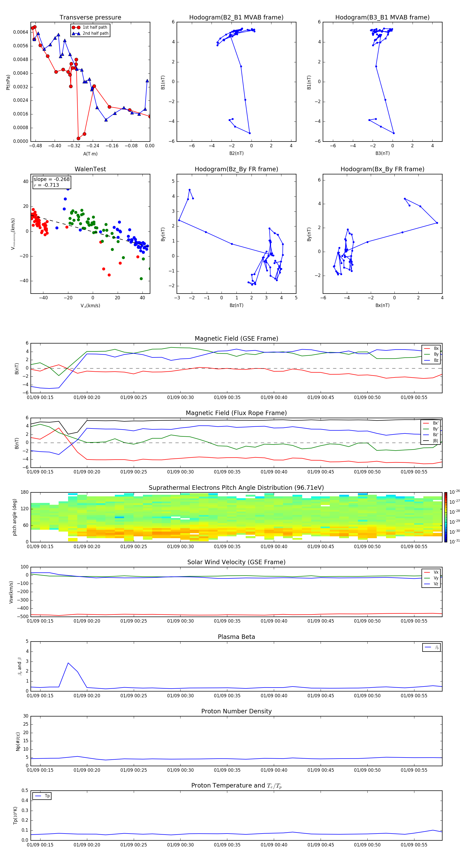This screenshot has height=868, width=473.
Task: Click the pitch angle color bar
Action: [446, 517]
